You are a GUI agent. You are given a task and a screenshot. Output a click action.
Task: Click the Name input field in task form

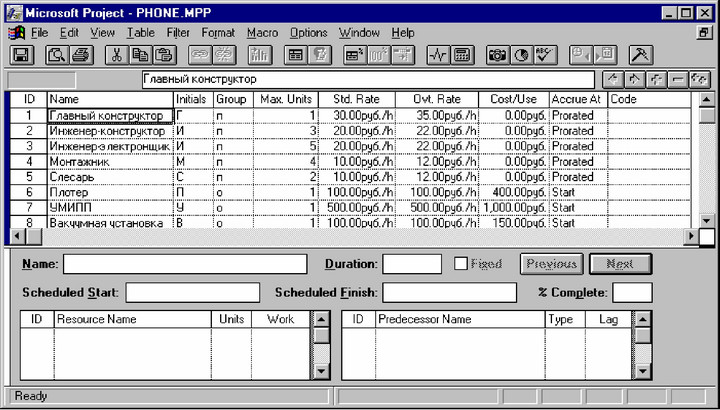[185, 264]
